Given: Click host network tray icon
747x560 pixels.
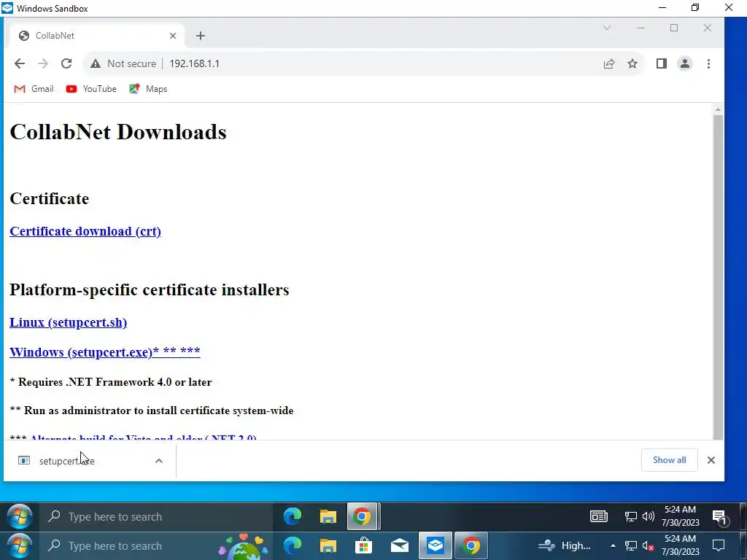Looking at the screenshot, I should click(x=631, y=545).
